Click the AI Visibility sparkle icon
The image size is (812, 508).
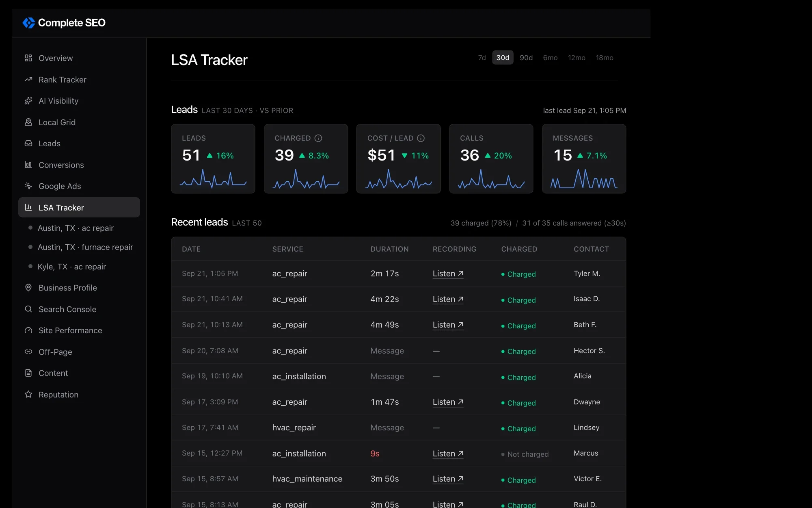[x=28, y=101]
